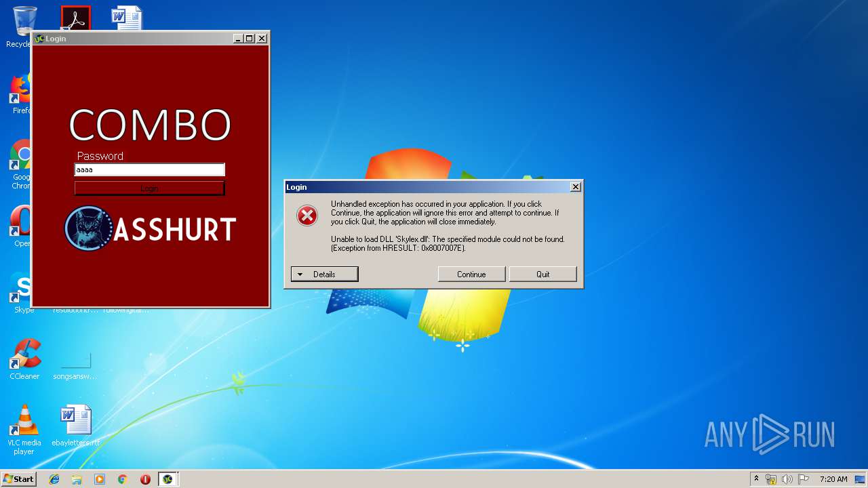Click the clock showing 7:20 AM
This screenshot has height=488, width=868.
tap(833, 479)
